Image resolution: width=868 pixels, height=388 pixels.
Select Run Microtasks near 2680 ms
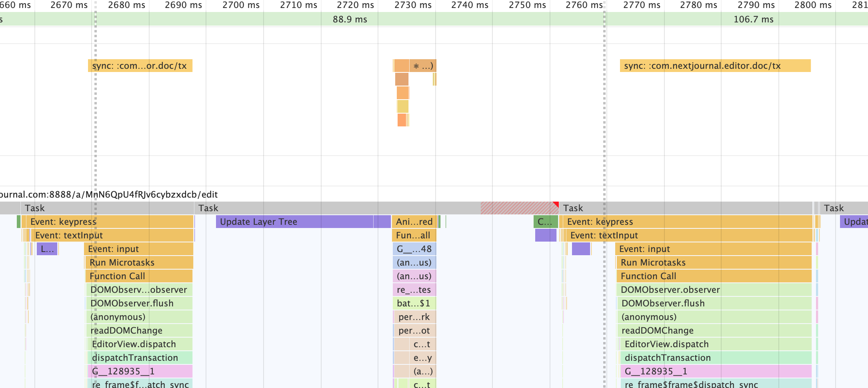[x=139, y=262]
